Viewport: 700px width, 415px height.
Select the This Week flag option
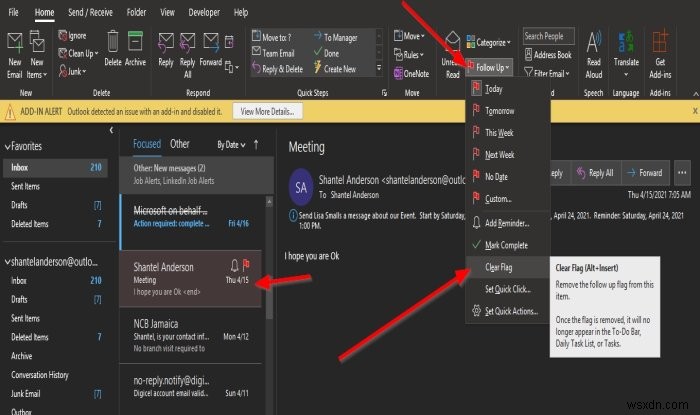point(508,133)
